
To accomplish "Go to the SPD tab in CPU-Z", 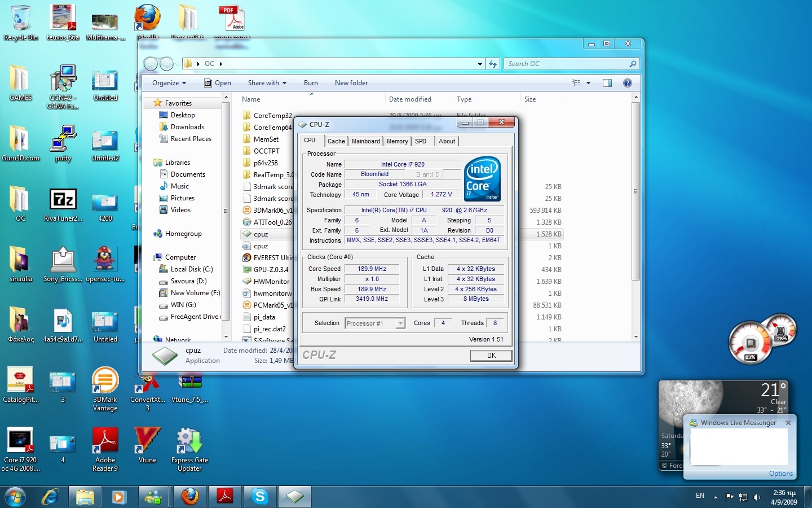I will 421,141.
